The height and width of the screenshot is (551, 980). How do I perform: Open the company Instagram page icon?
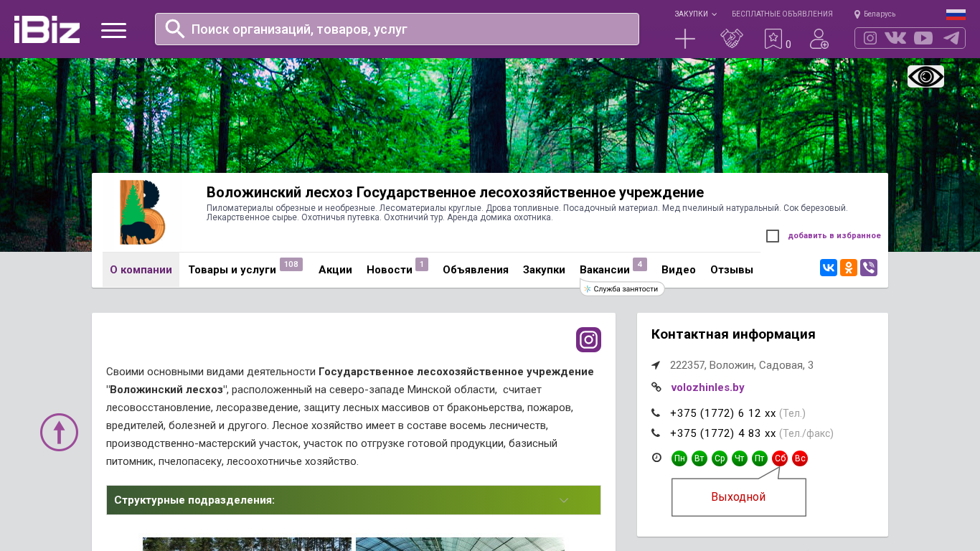point(588,339)
